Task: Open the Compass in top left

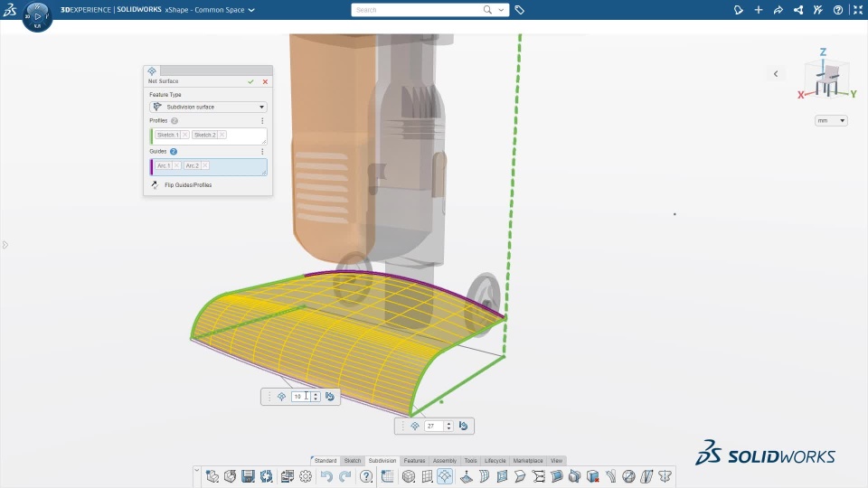Action: (x=38, y=16)
